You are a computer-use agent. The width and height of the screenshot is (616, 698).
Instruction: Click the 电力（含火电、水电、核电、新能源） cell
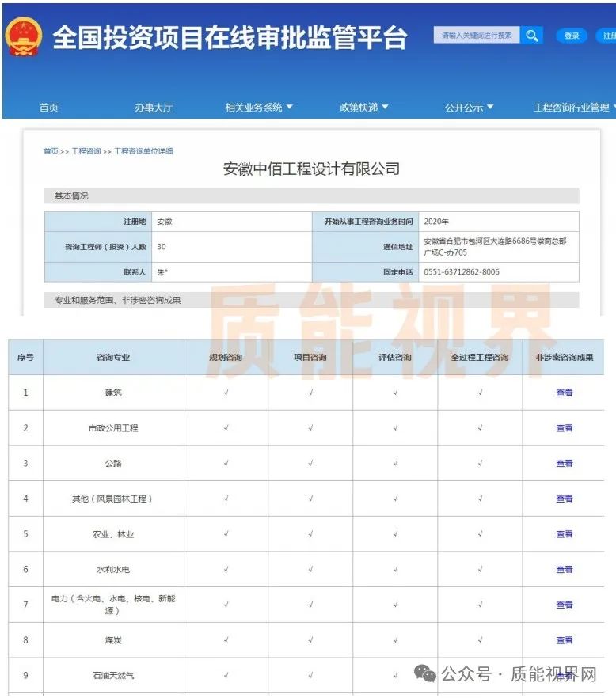[x=113, y=605]
